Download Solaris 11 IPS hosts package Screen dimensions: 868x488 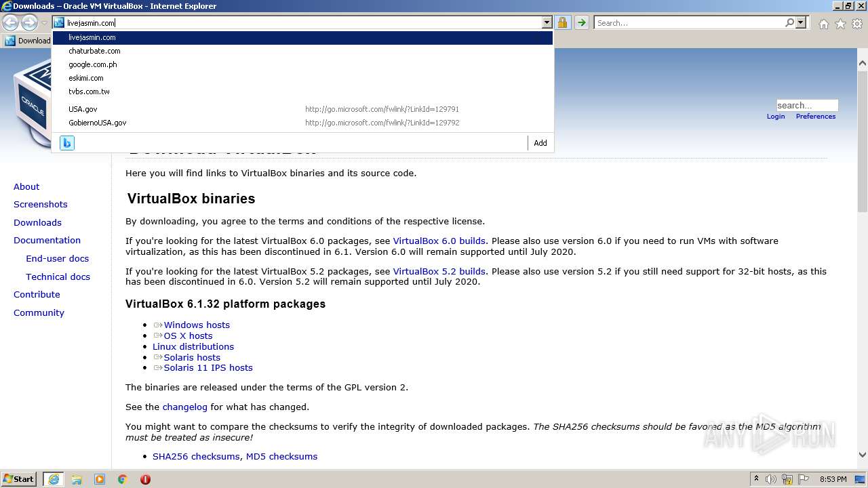(x=208, y=367)
